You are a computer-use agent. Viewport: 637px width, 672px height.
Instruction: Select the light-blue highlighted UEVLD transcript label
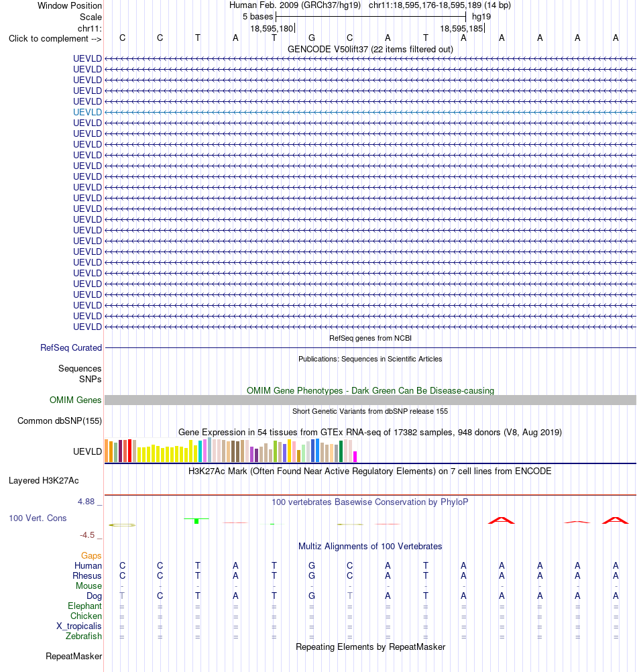tap(87, 112)
